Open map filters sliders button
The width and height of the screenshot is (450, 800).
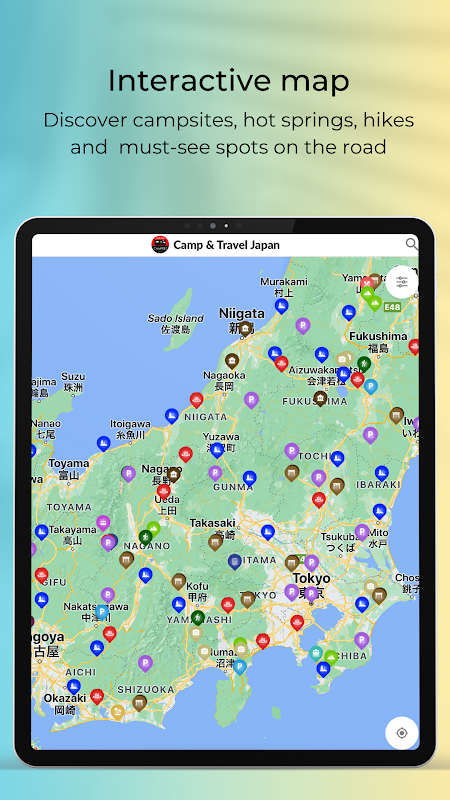click(x=402, y=282)
